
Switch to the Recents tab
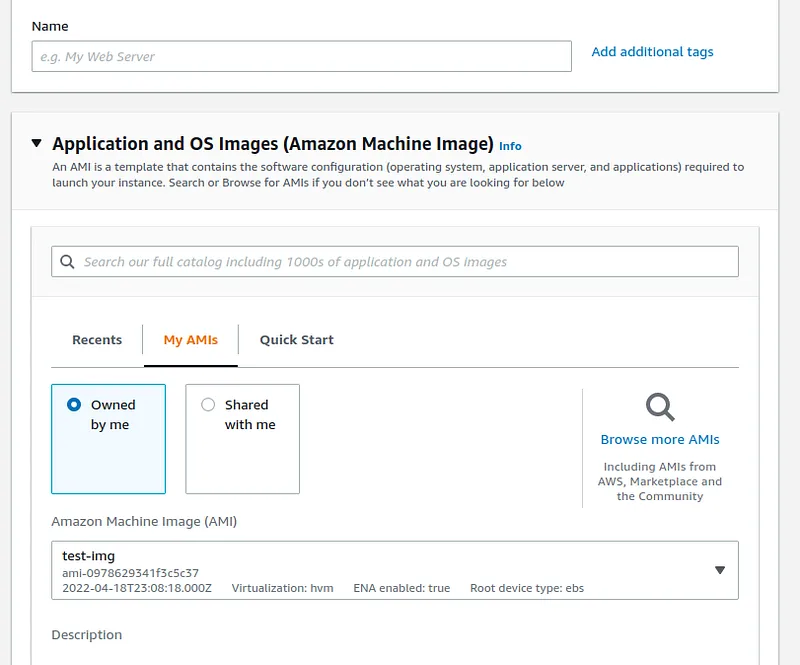click(97, 340)
